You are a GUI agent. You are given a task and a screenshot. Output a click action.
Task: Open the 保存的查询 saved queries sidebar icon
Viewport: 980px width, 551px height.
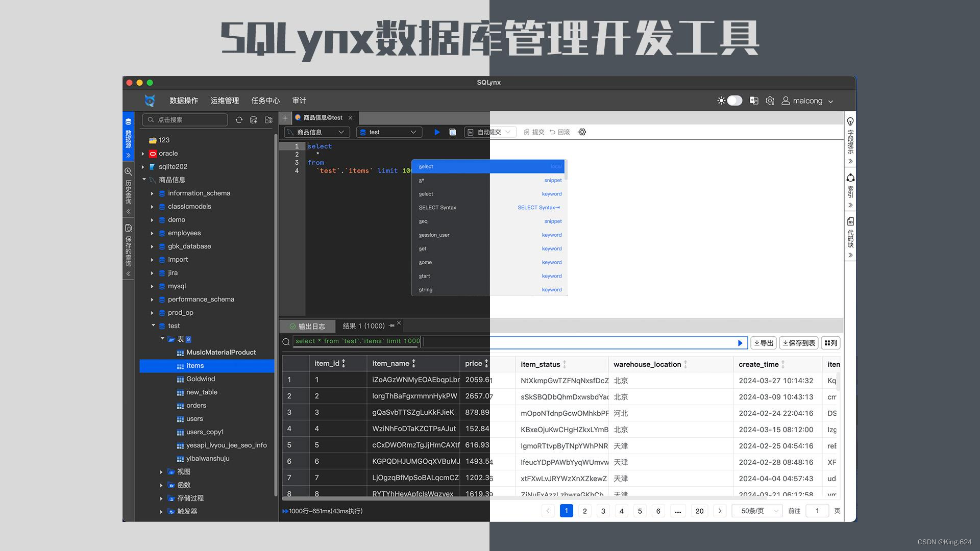[x=128, y=228]
